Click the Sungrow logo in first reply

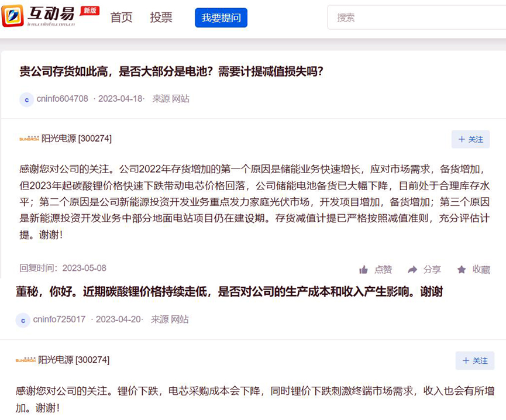tap(29, 139)
